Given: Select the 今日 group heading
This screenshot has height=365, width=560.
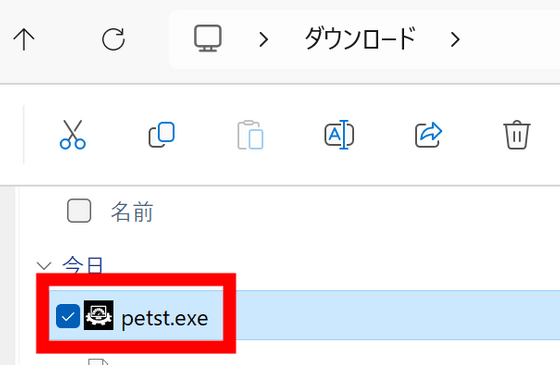Looking at the screenshot, I should 83,265.
